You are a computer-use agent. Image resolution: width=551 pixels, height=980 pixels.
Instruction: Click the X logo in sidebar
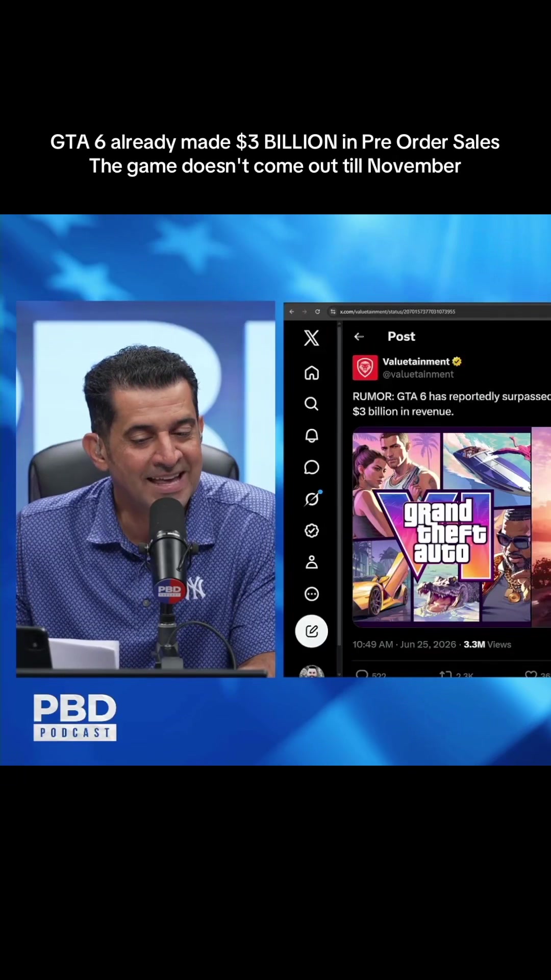311,338
